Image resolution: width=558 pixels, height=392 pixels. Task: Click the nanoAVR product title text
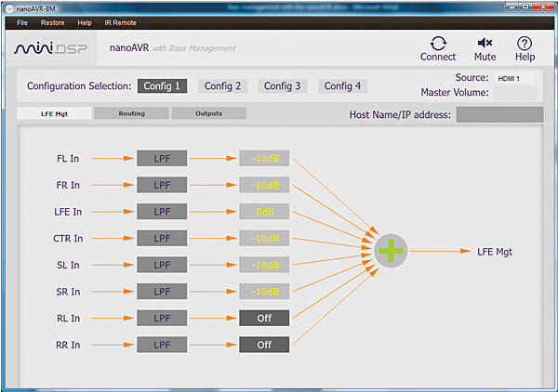[x=129, y=47]
